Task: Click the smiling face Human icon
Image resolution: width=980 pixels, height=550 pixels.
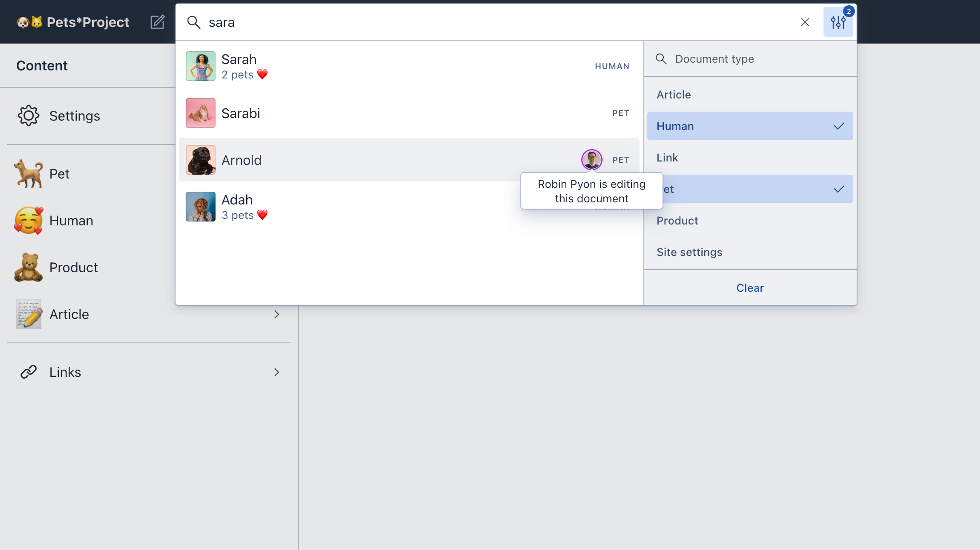Action: pos(29,221)
